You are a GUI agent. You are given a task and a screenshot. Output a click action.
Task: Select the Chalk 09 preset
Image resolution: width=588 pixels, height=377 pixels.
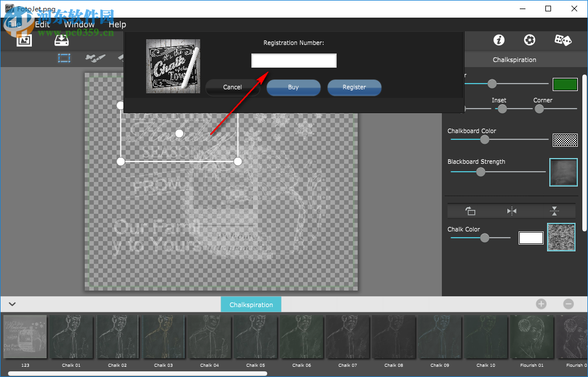[x=440, y=337]
